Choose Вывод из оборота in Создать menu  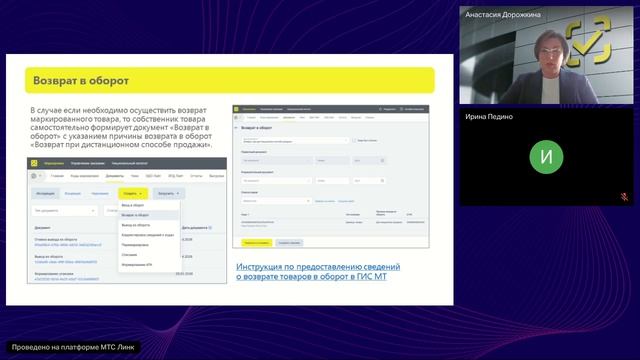tap(136, 225)
